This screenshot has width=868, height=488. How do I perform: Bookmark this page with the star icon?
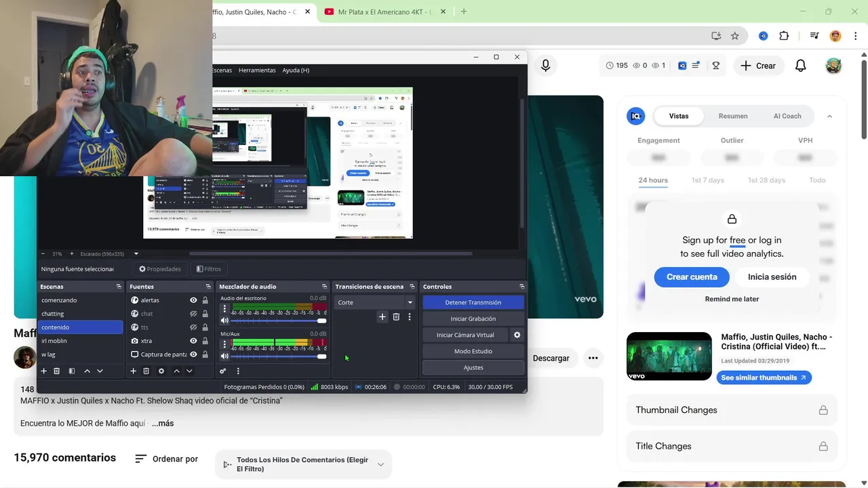coord(734,36)
